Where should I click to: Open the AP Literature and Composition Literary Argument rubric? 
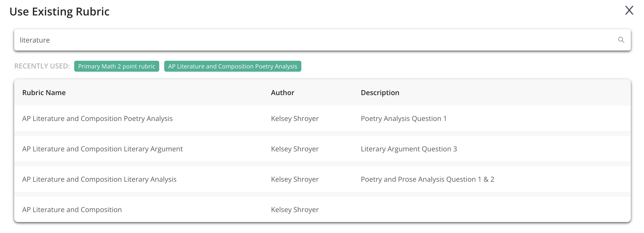pyautogui.click(x=102, y=149)
